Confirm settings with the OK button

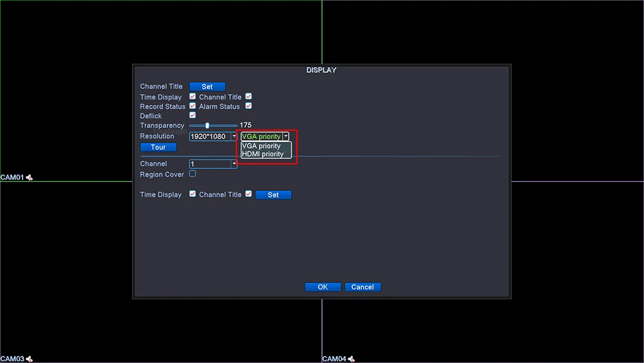click(323, 287)
